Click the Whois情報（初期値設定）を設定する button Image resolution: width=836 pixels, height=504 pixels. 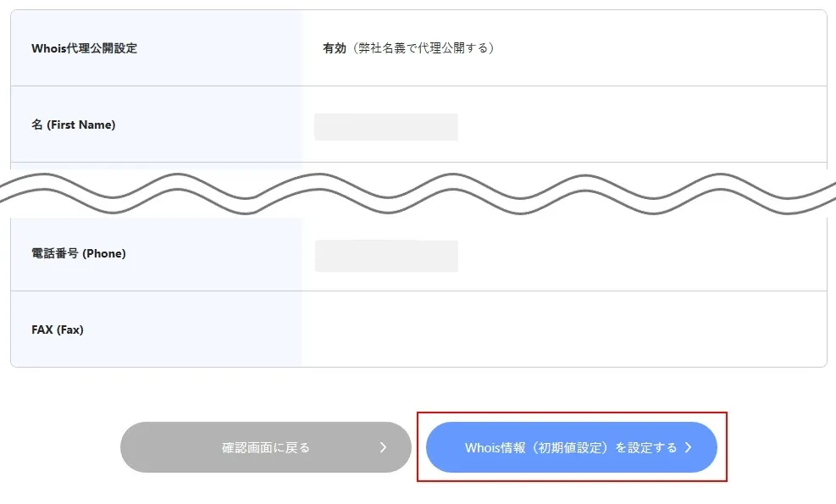(x=571, y=447)
